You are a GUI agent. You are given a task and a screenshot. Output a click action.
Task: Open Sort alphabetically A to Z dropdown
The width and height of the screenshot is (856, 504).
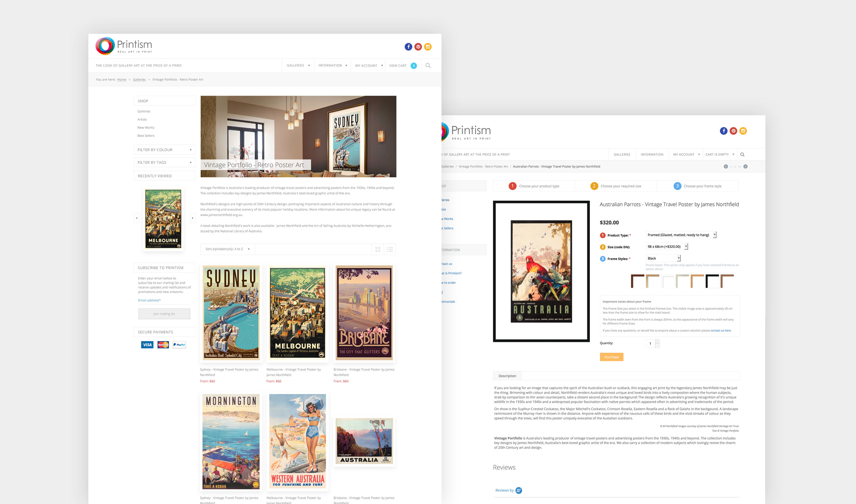pyautogui.click(x=228, y=249)
